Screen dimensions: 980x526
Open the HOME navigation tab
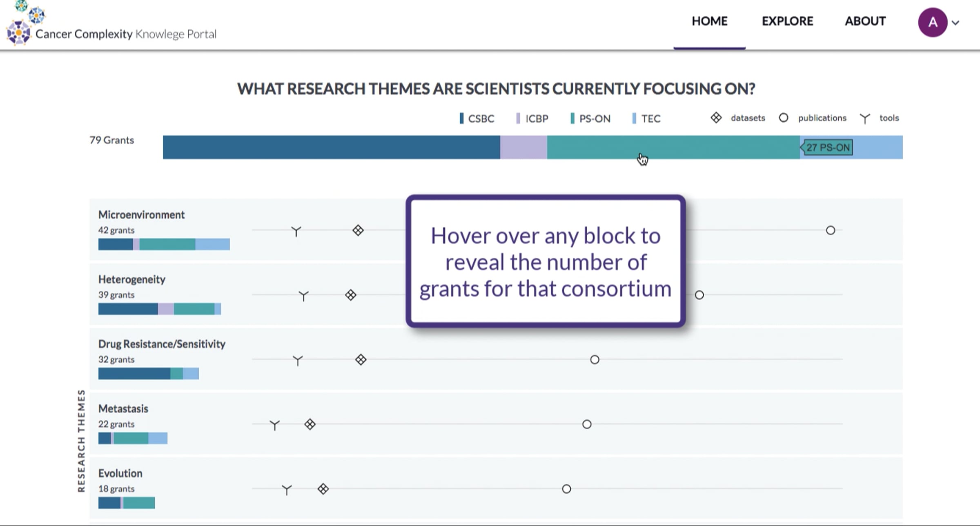pos(709,21)
